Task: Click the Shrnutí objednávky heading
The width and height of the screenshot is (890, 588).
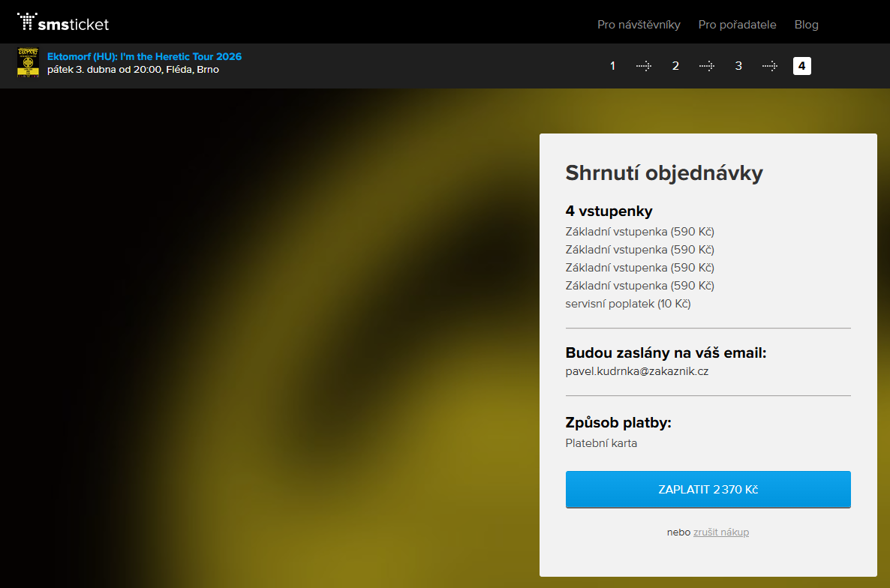Action: click(663, 173)
